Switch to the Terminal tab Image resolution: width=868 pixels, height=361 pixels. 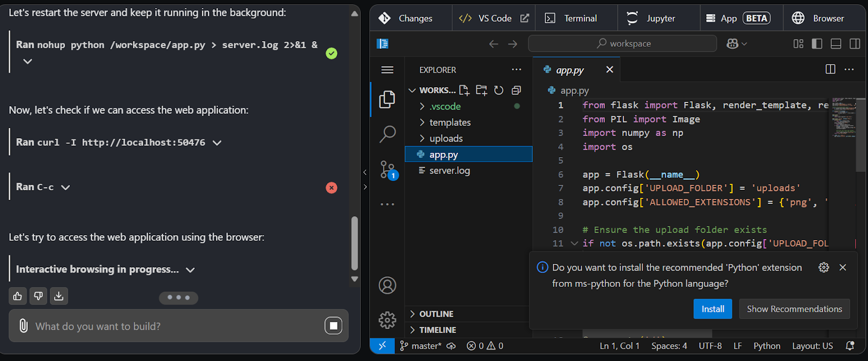(576, 18)
